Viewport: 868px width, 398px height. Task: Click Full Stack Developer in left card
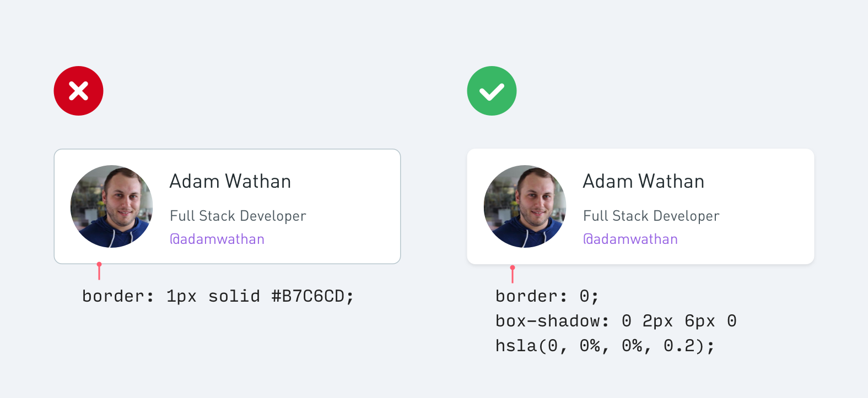pyautogui.click(x=238, y=216)
